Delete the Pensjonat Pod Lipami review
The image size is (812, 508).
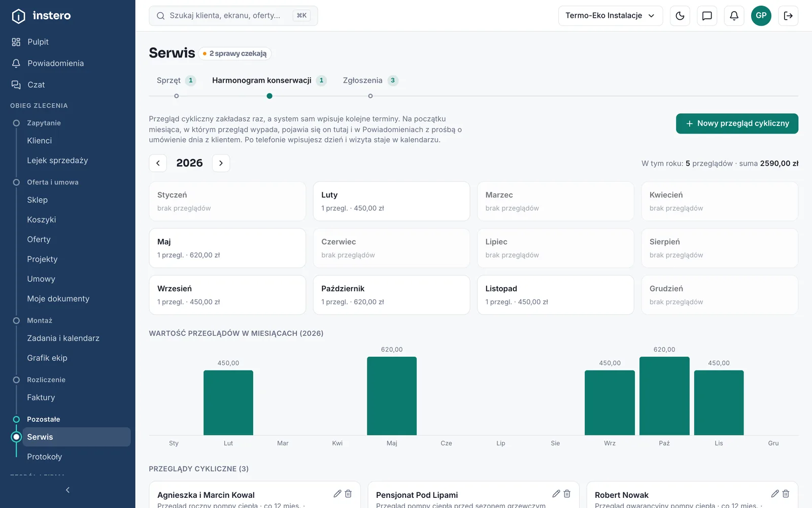[x=567, y=494]
